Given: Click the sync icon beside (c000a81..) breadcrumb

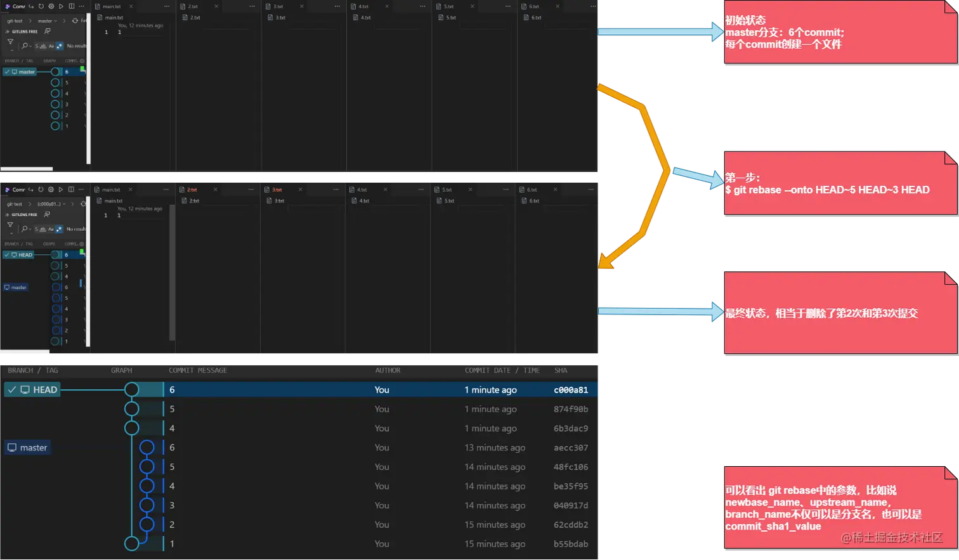Looking at the screenshot, I should (83, 204).
